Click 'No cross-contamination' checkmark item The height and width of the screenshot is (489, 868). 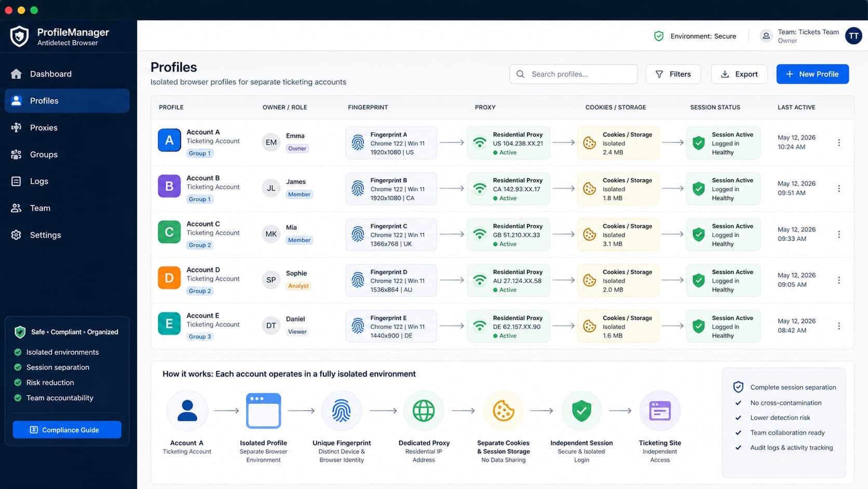pyautogui.click(x=778, y=403)
